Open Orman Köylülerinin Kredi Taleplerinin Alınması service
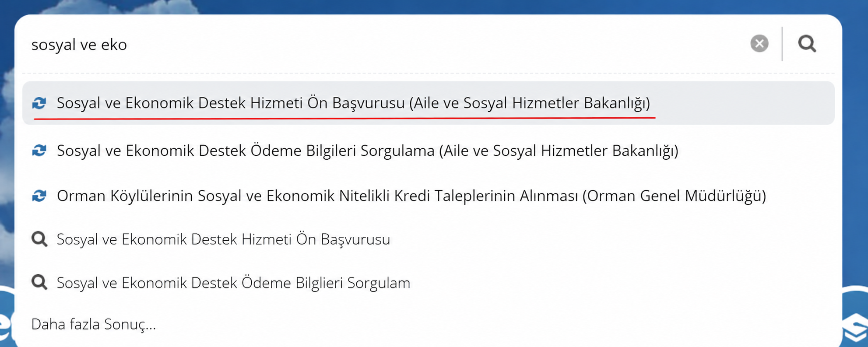This screenshot has height=347, width=868. point(428,196)
